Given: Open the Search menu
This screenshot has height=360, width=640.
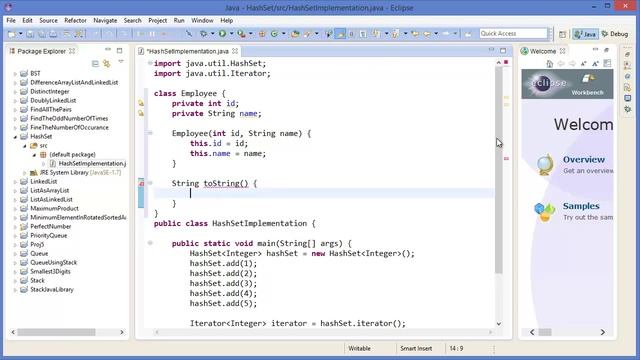Looking at the screenshot, I should click(x=133, y=20).
